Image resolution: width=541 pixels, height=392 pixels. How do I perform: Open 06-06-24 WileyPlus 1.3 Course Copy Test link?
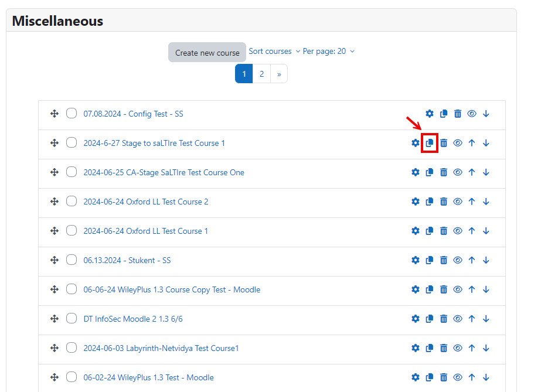pyautogui.click(x=172, y=289)
